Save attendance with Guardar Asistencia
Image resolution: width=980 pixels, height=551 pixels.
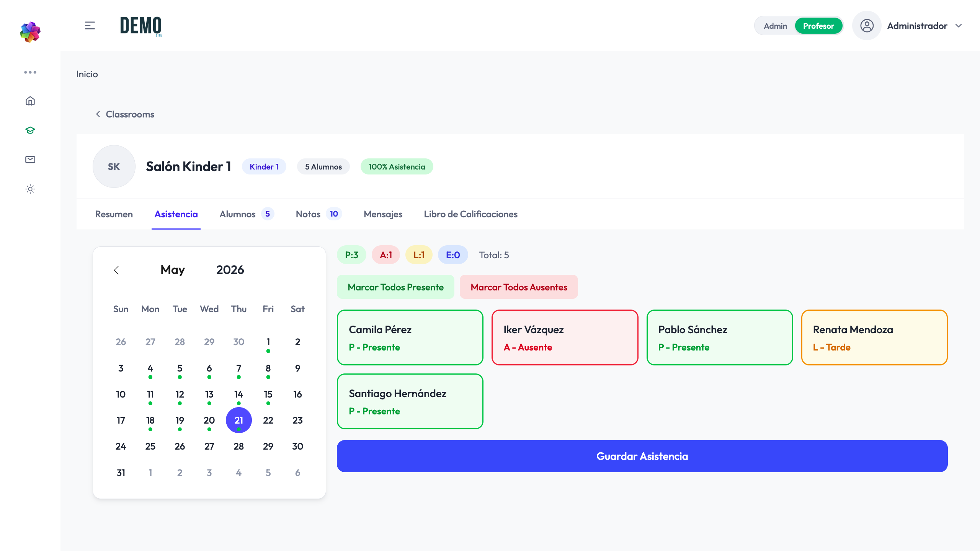642,456
